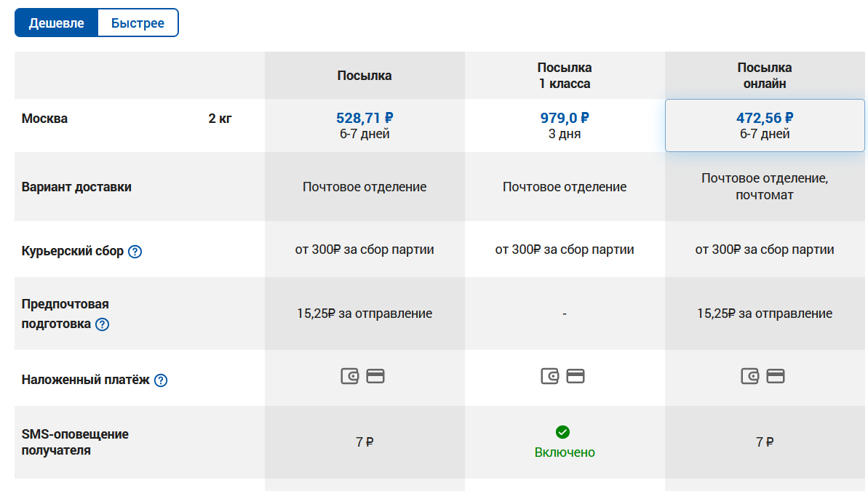
Task: Click wallet icon in Посылка 1 класса column
Action: (x=550, y=376)
